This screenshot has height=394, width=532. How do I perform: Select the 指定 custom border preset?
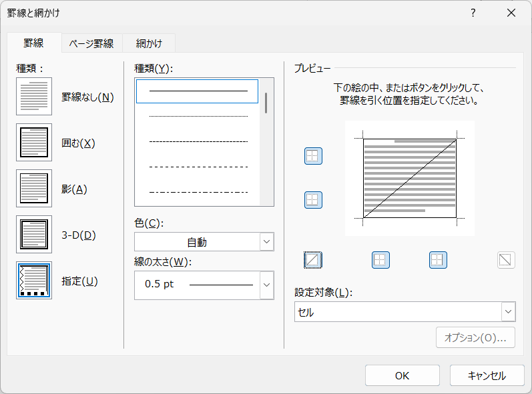[x=34, y=281]
